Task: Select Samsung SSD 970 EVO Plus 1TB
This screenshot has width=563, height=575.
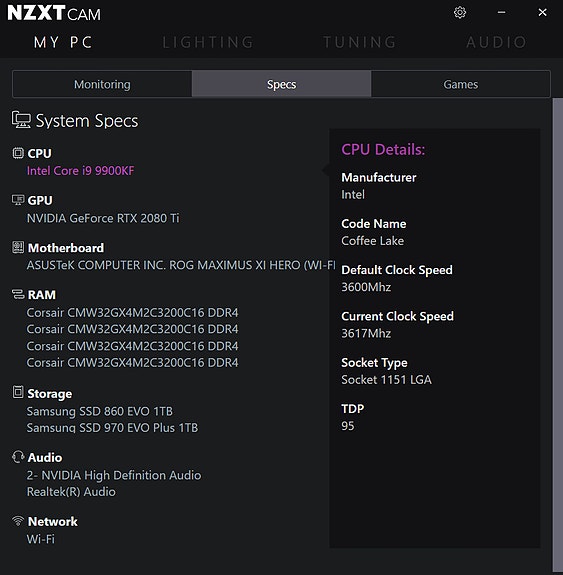Action: [x=112, y=428]
